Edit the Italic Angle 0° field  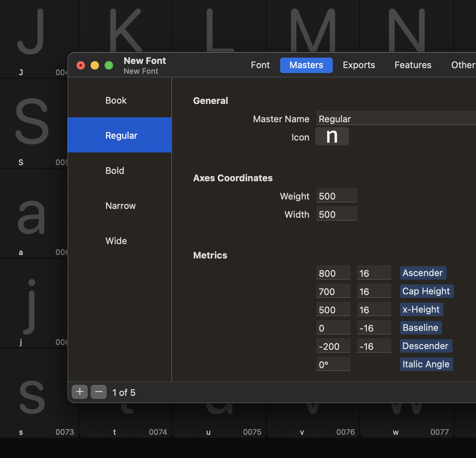333,364
